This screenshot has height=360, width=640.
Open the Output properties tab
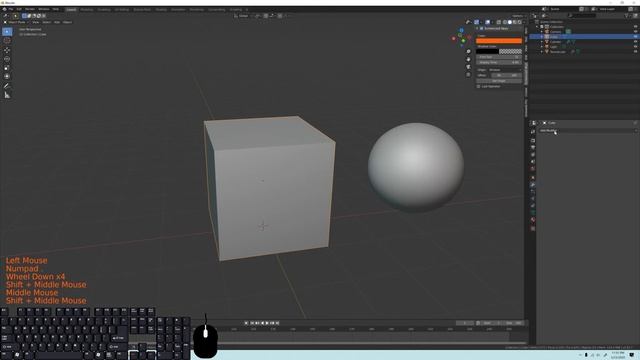(x=533, y=147)
